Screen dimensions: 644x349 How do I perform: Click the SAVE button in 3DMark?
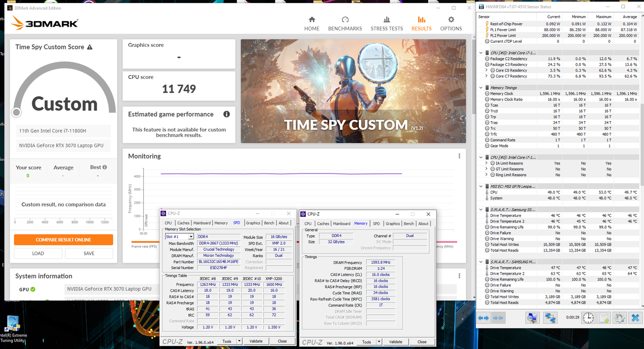point(89,253)
